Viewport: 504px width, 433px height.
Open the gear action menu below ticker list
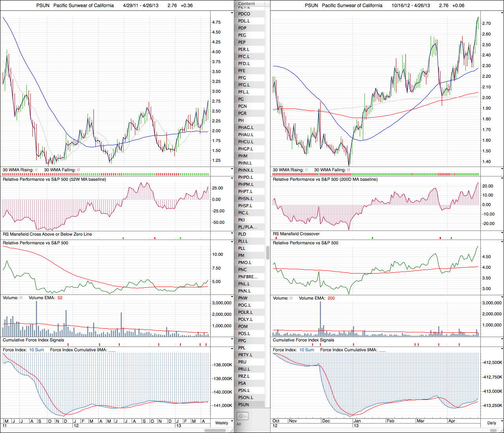242,416
